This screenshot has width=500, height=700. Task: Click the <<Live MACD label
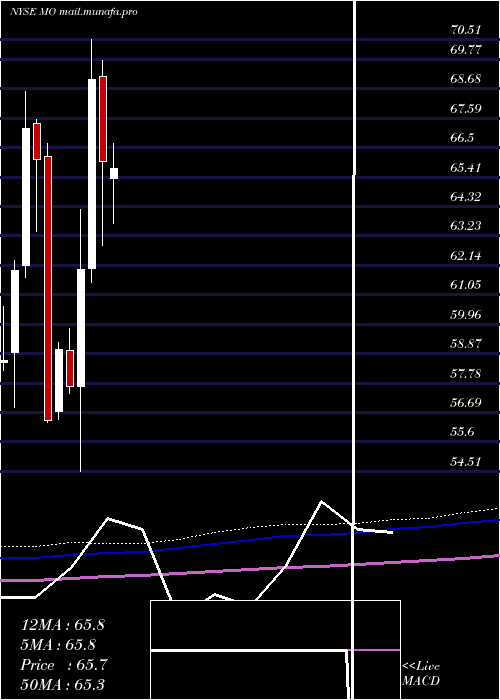coord(421,673)
